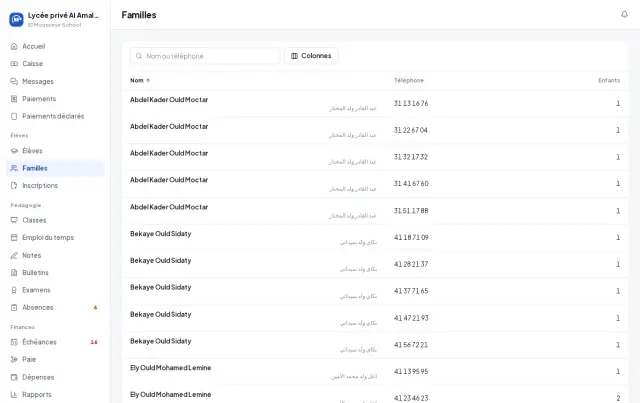This screenshot has width=640, height=403.
Task: Focus the Nom ou téléphone search field
Action: point(205,56)
